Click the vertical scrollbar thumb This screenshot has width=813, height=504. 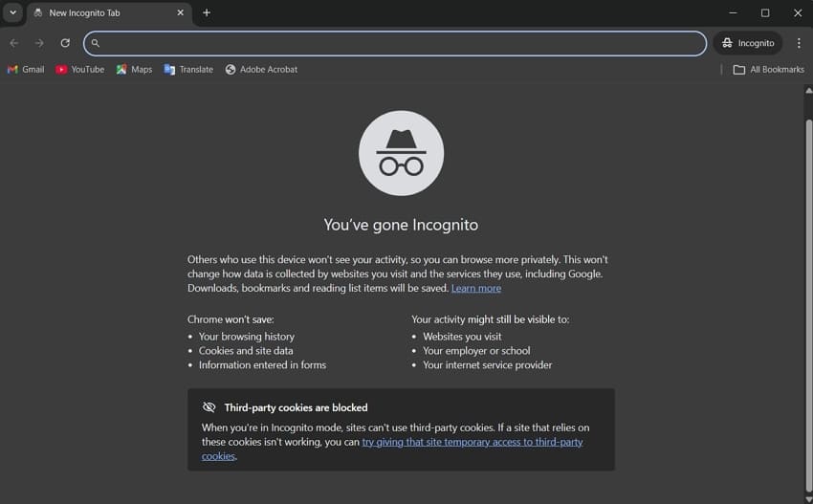click(x=809, y=306)
